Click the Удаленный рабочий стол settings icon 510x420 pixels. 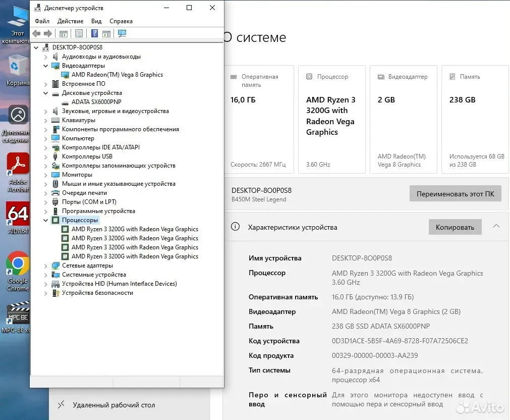[x=61, y=405]
